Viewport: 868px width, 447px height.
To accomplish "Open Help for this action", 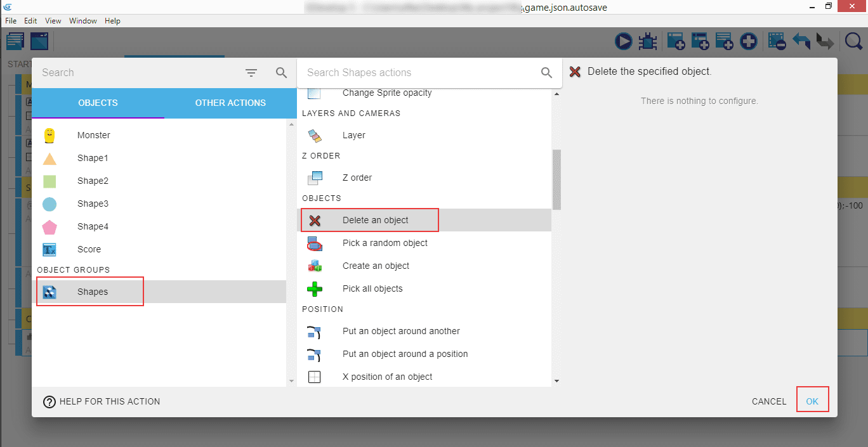I will (102, 401).
